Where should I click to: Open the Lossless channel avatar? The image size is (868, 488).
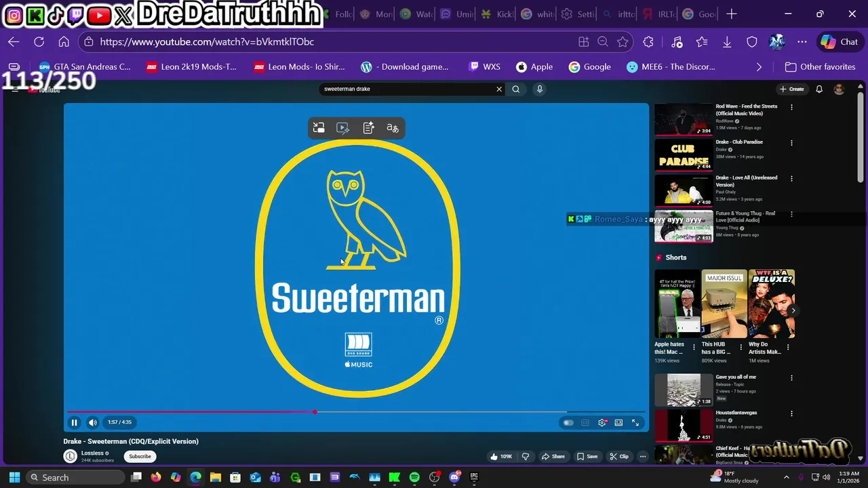pos(70,456)
